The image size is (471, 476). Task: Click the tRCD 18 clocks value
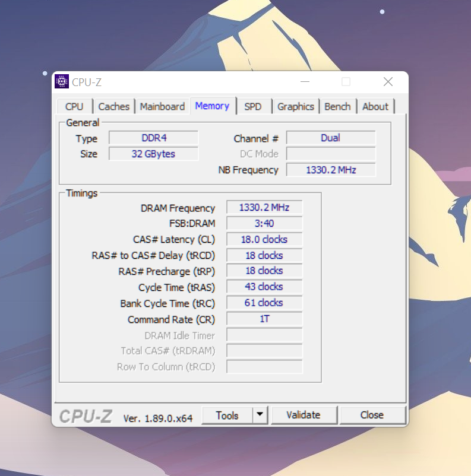coord(265,255)
